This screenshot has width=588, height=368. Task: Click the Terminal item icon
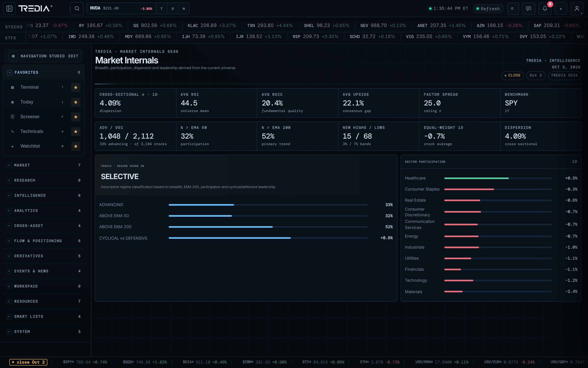pos(12,87)
